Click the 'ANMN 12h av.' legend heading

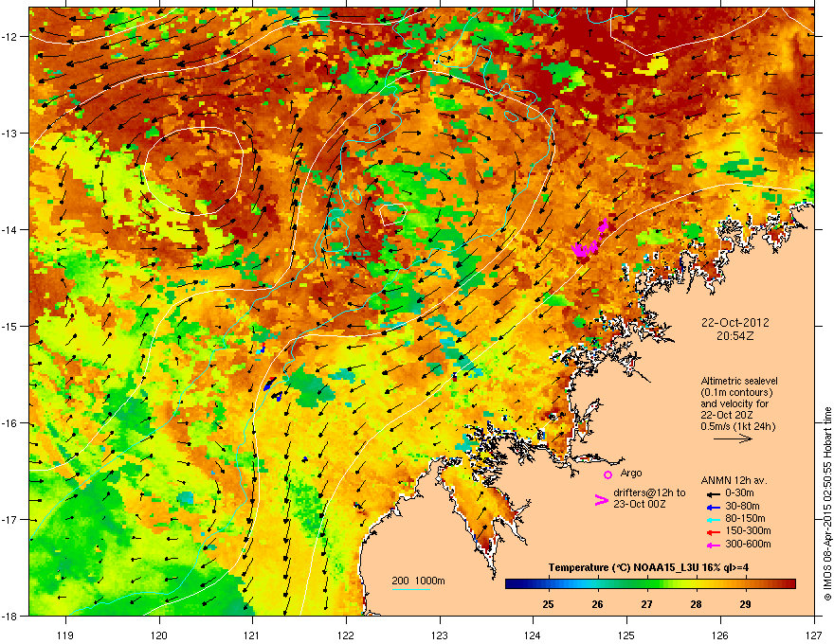tap(734, 481)
